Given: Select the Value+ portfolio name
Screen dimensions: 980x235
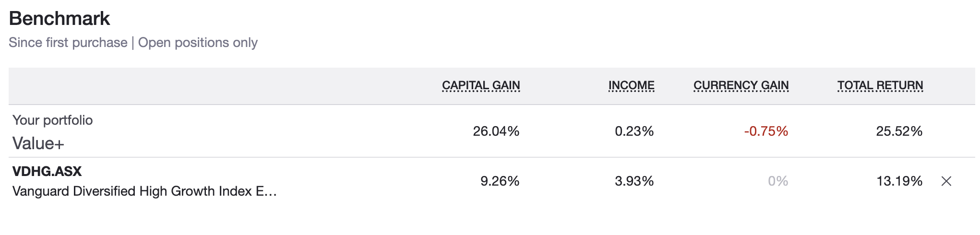Looking at the screenshot, I should 38,143.
